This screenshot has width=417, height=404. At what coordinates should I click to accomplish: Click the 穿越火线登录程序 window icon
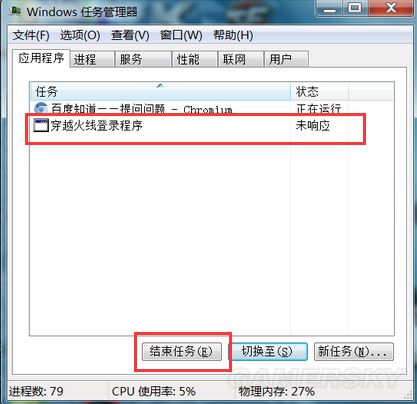[41, 126]
